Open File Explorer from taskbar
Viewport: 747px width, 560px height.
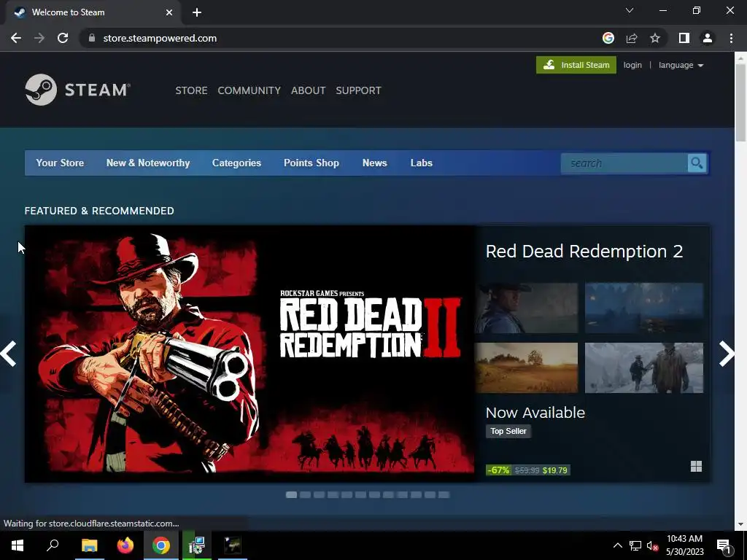(89, 545)
